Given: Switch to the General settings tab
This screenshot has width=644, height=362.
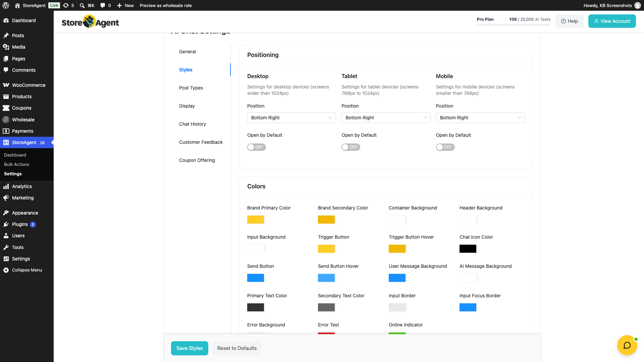Looking at the screenshot, I should point(187,52).
